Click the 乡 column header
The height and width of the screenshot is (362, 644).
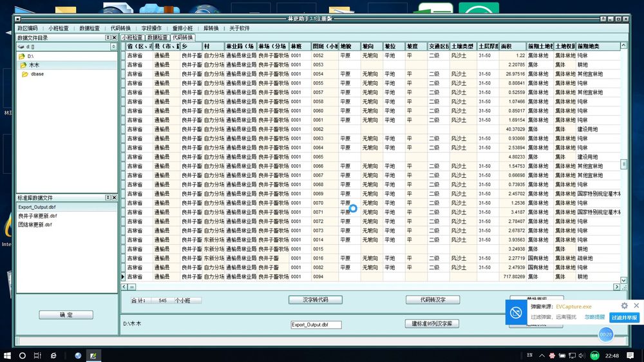(191, 46)
